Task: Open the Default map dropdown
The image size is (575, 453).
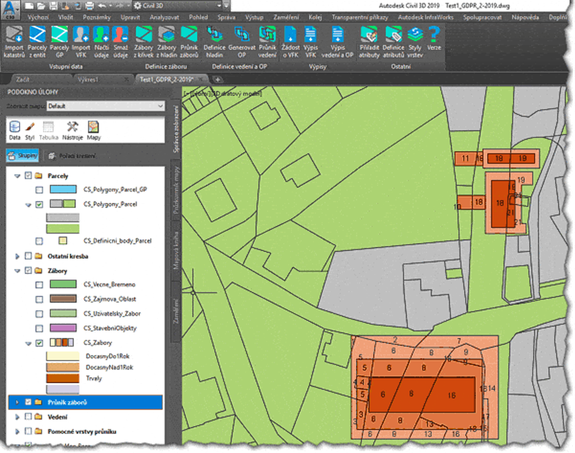Action: tap(106, 106)
